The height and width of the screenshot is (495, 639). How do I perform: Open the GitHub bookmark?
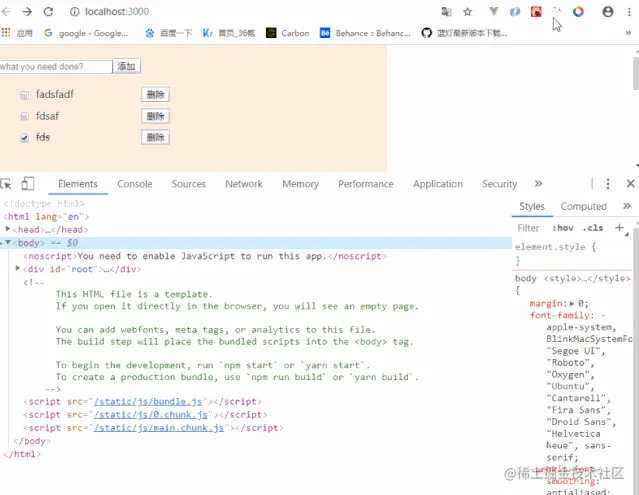point(464,33)
